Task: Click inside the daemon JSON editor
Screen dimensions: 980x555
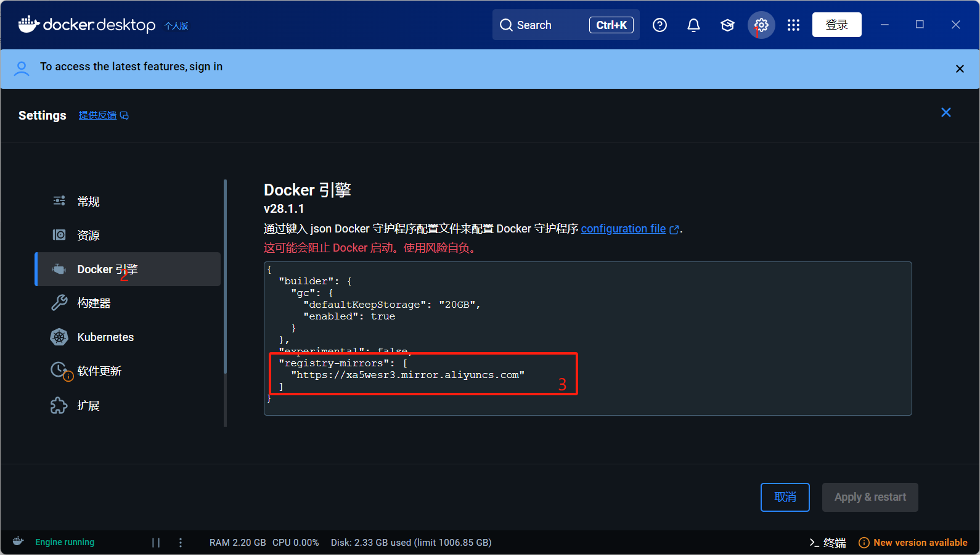Action: tap(587, 339)
